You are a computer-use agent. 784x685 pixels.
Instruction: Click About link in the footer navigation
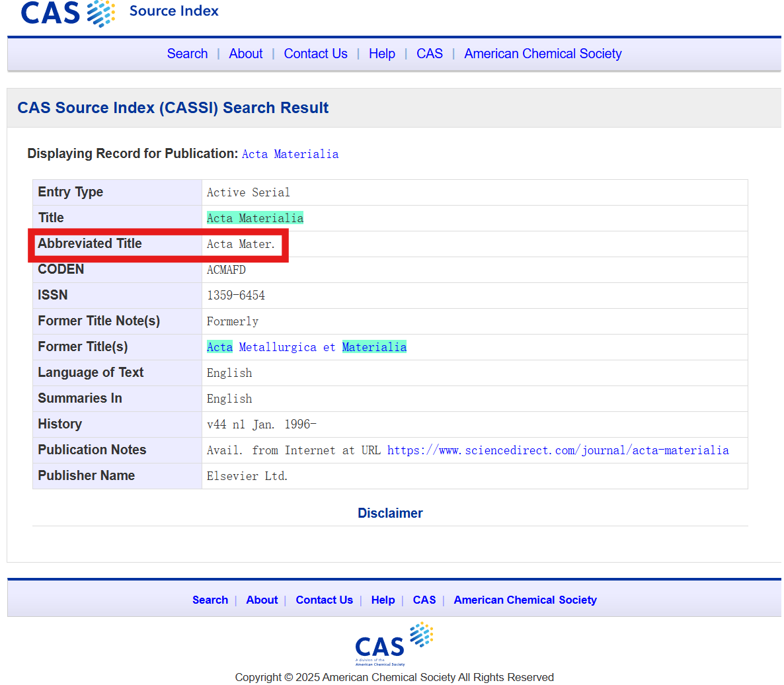pos(262,600)
